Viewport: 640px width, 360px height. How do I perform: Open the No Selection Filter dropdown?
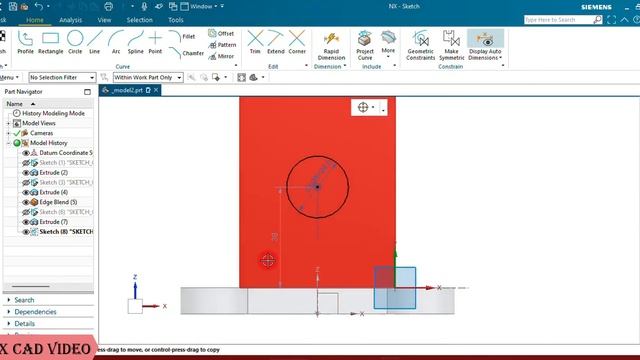point(62,77)
